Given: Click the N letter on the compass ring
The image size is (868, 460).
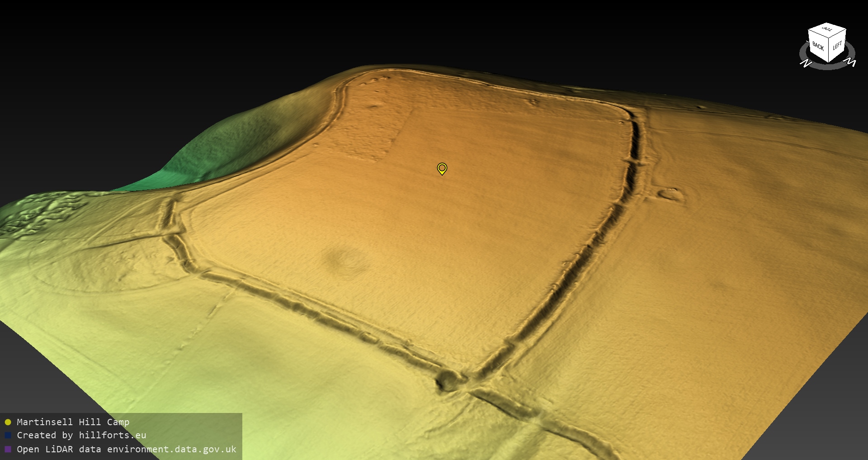Looking at the screenshot, I should click(806, 64).
